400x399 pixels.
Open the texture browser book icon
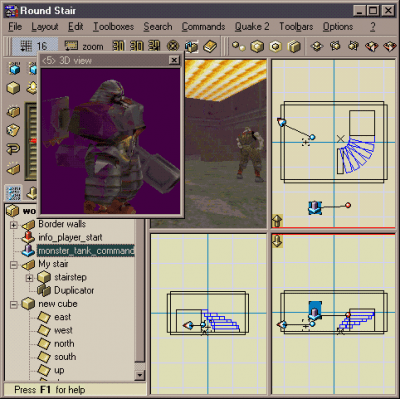(x=210, y=46)
